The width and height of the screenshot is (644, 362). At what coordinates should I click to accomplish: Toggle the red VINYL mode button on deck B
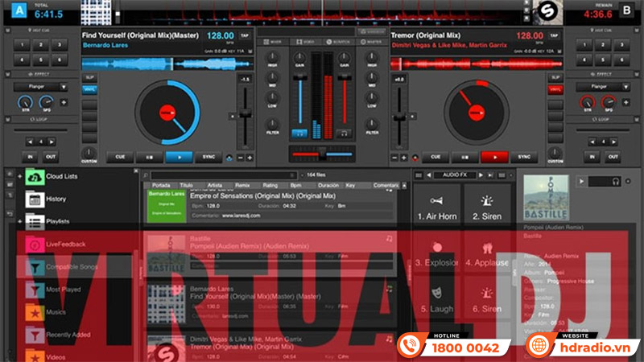click(555, 89)
